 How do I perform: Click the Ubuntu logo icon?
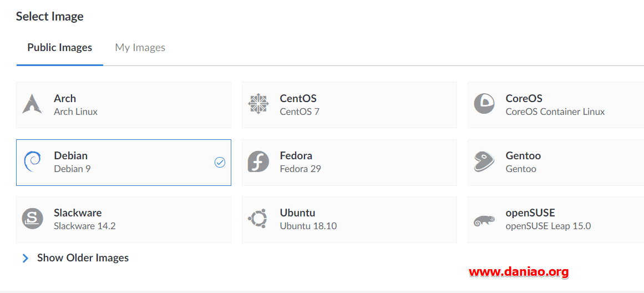[x=258, y=219]
